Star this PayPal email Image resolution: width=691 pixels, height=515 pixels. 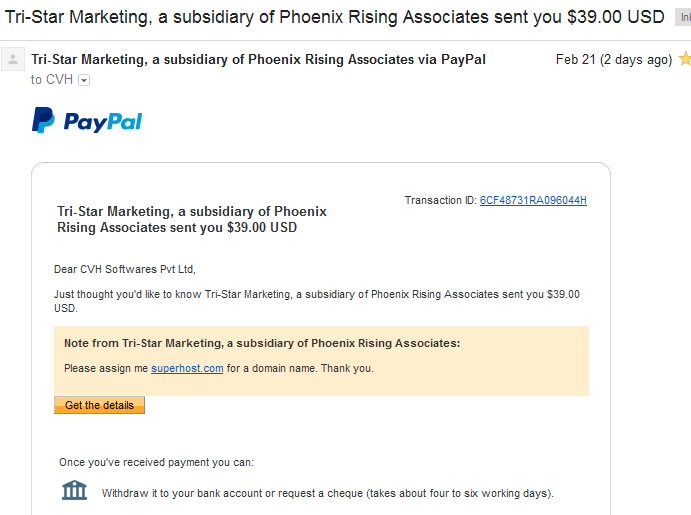(685, 59)
